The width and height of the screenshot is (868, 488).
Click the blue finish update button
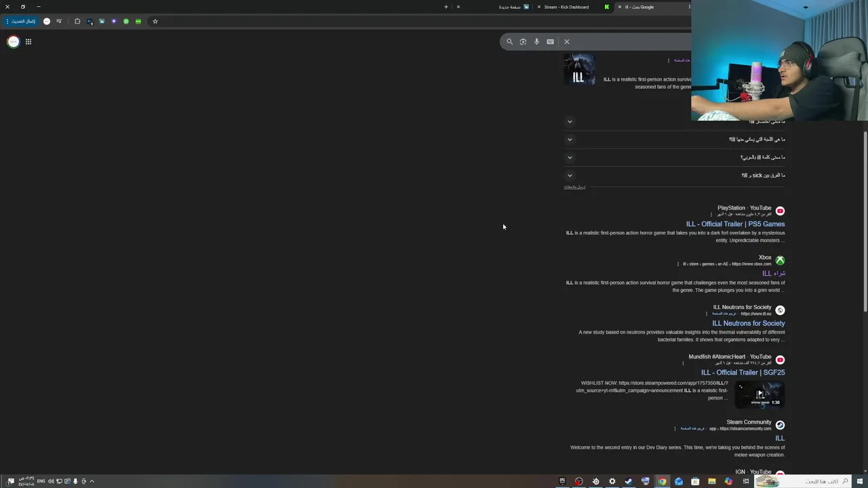tap(22, 21)
